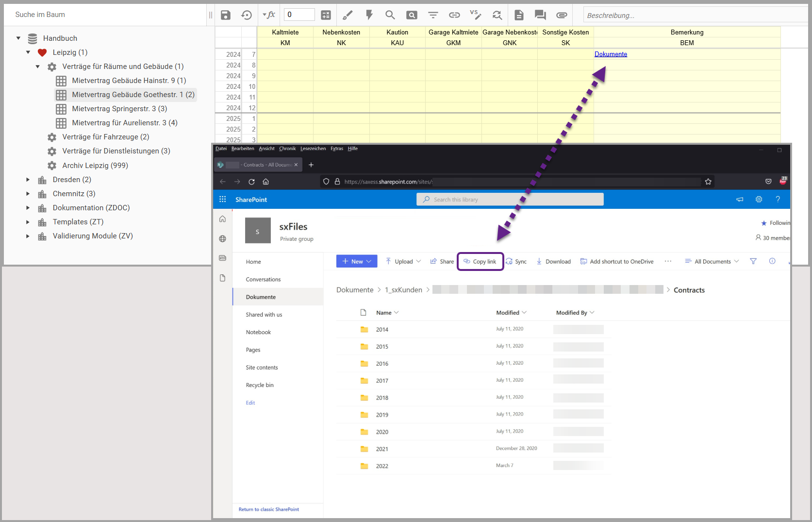Open the Ansicht menu
This screenshot has height=522, width=812.
266,149
